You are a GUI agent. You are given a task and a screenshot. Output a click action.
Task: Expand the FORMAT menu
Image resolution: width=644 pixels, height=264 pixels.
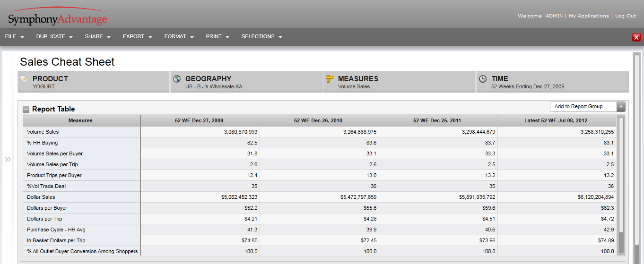(x=179, y=37)
